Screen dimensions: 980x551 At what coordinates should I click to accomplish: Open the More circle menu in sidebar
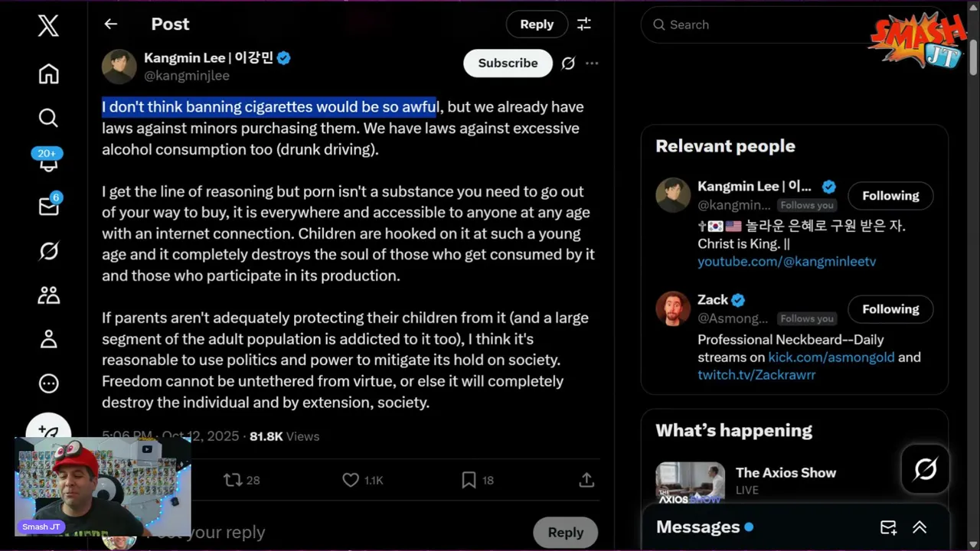48,383
